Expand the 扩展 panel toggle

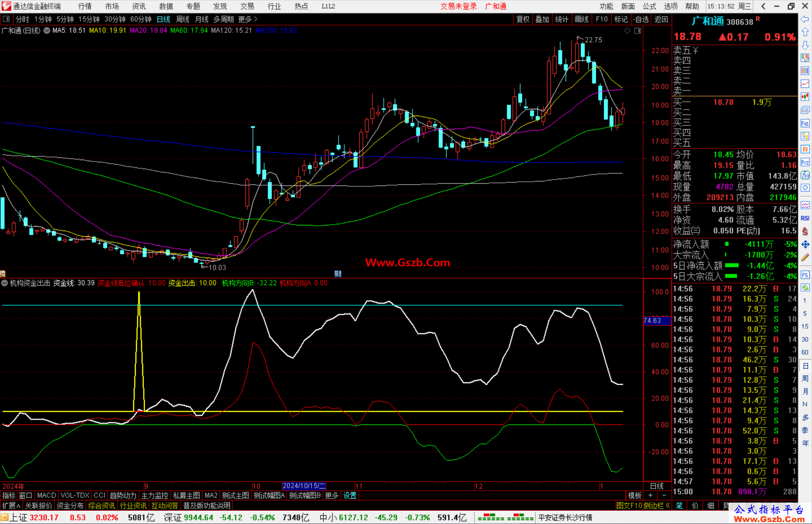11,506
